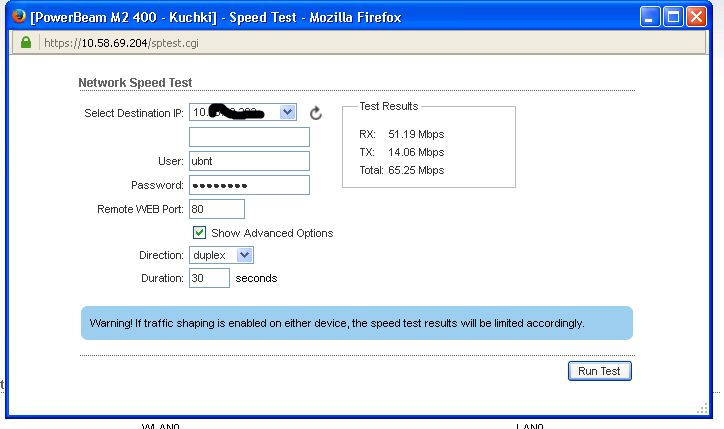724x429 pixels.
Task: Click the Firefox logo in title bar
Action: pyautogui.click(x=19, y=16)
